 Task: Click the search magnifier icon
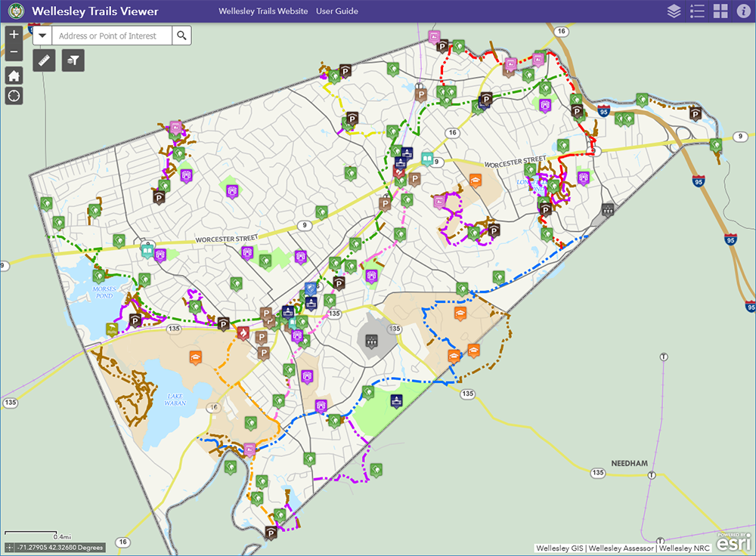click(x=181, y=35)
